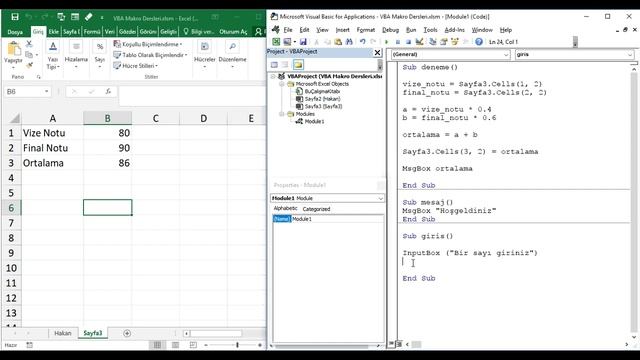Screen dimensions: 640x360
Task: Open Koşullu Biçimlendirme dropdown
Action: click(148, 44)
